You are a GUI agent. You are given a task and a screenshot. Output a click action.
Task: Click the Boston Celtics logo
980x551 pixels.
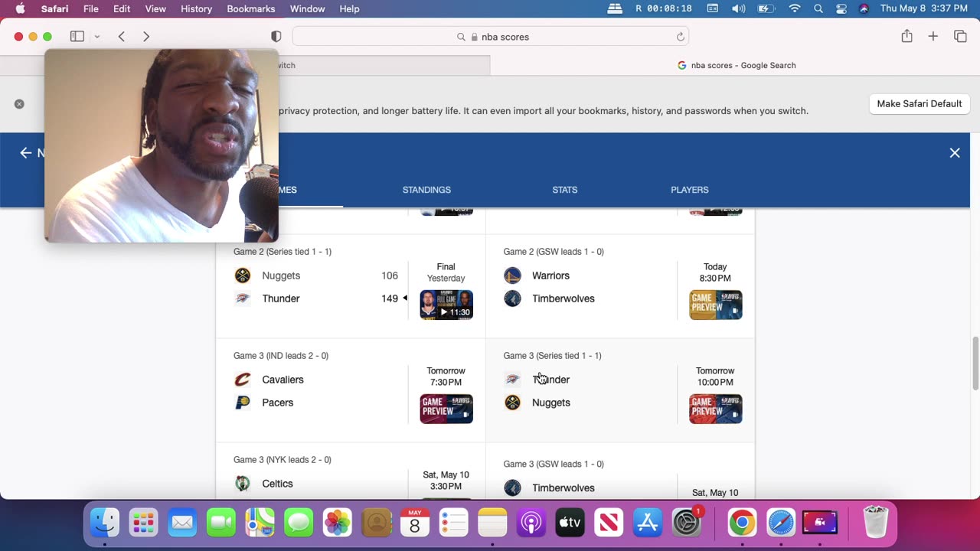pos(243,484)
